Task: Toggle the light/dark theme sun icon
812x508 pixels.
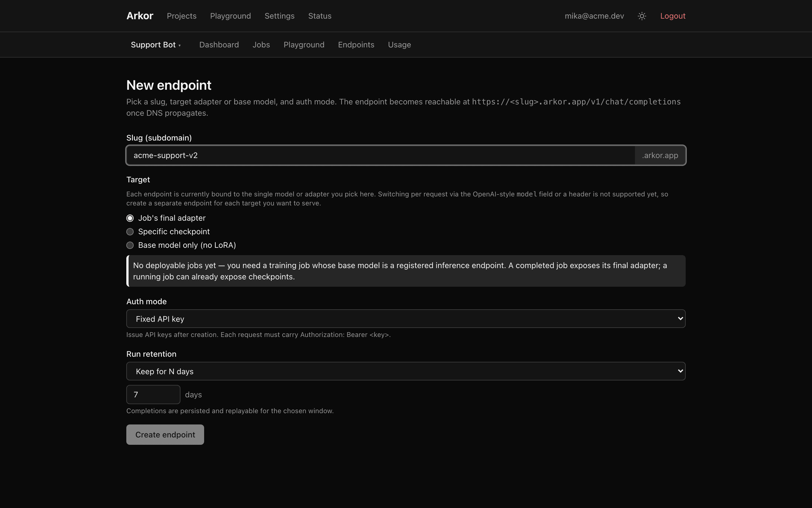Action: 641,16
